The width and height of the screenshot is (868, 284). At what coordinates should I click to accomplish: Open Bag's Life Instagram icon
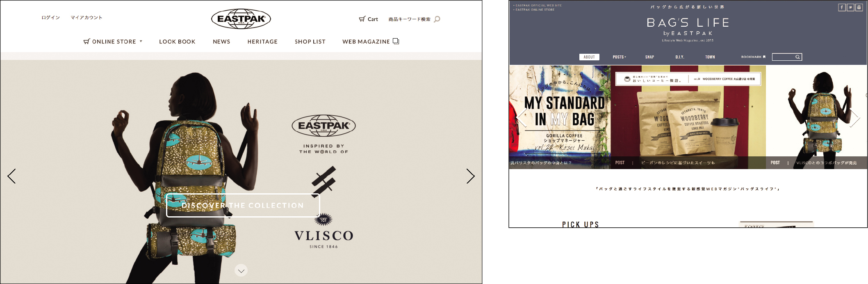click(859, 7)
